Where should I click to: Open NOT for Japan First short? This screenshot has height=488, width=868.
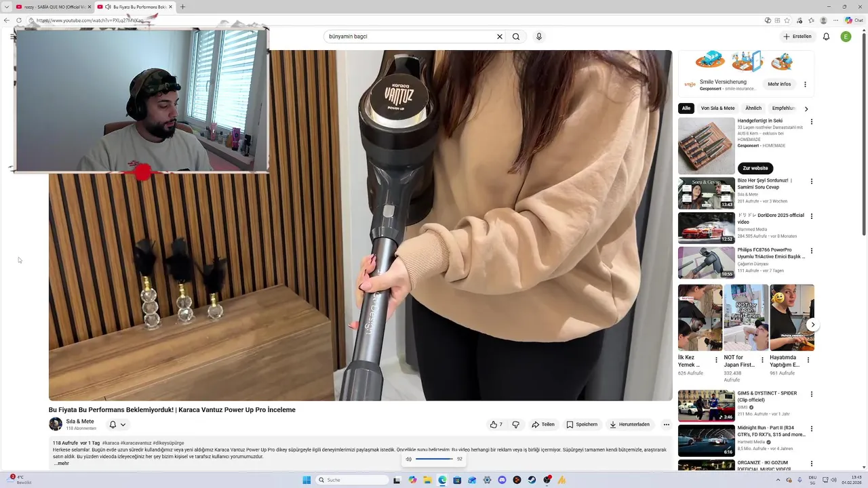click(x=745, y=317)
